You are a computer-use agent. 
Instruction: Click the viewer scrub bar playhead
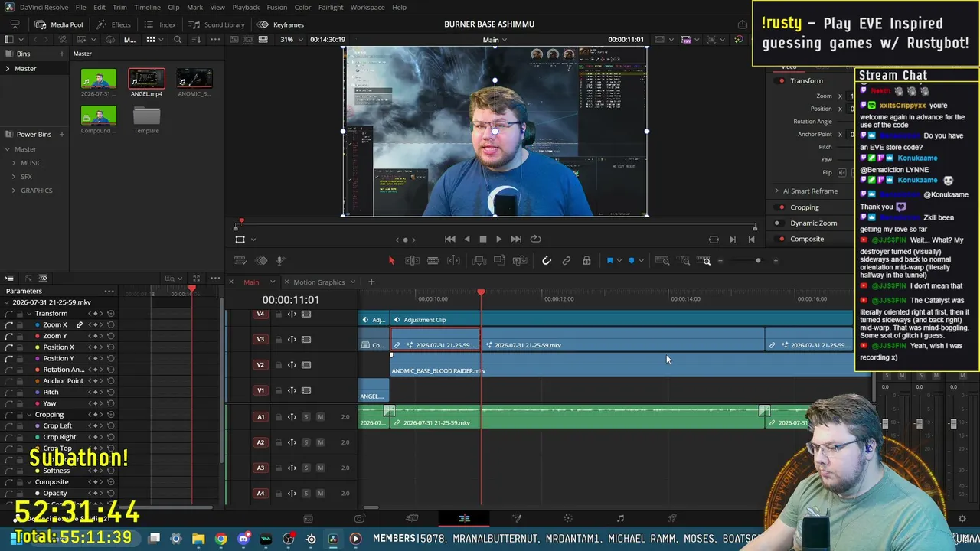(x=241, y=223)
